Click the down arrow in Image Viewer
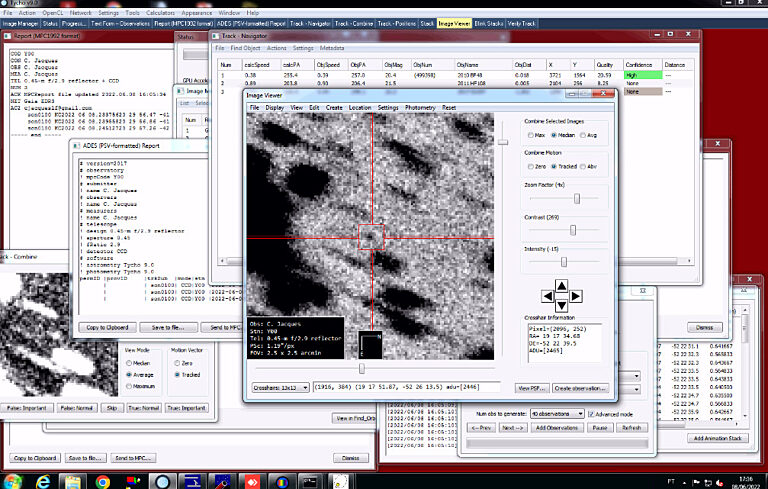Viewport: 768px width, 489px height. 561,306
